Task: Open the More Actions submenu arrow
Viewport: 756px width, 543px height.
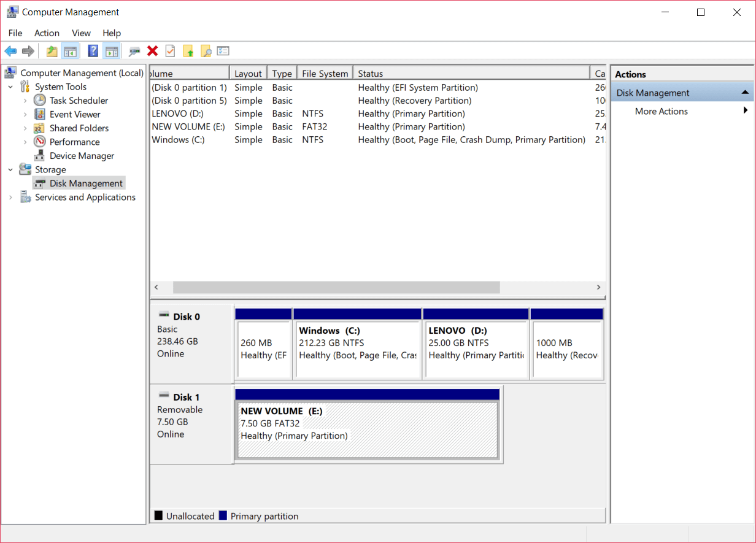Action: coord(746,110)
